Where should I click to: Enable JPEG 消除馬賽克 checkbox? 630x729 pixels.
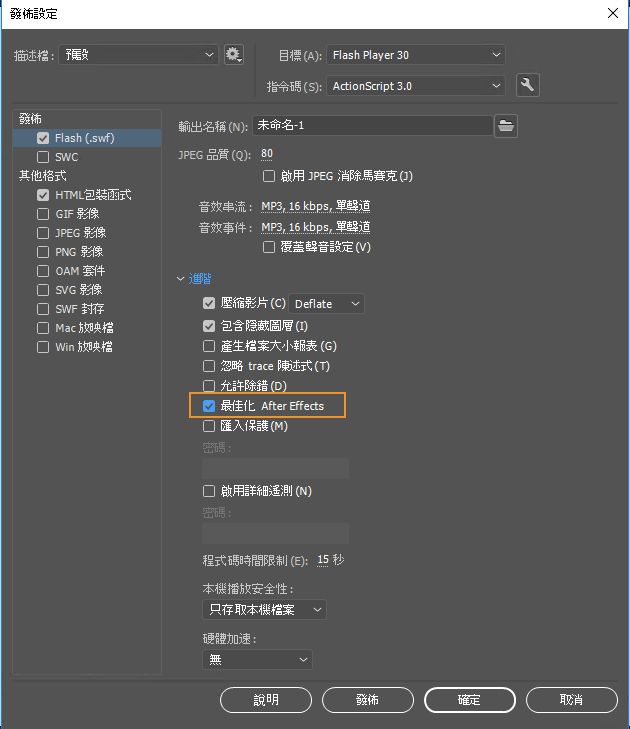269,176
